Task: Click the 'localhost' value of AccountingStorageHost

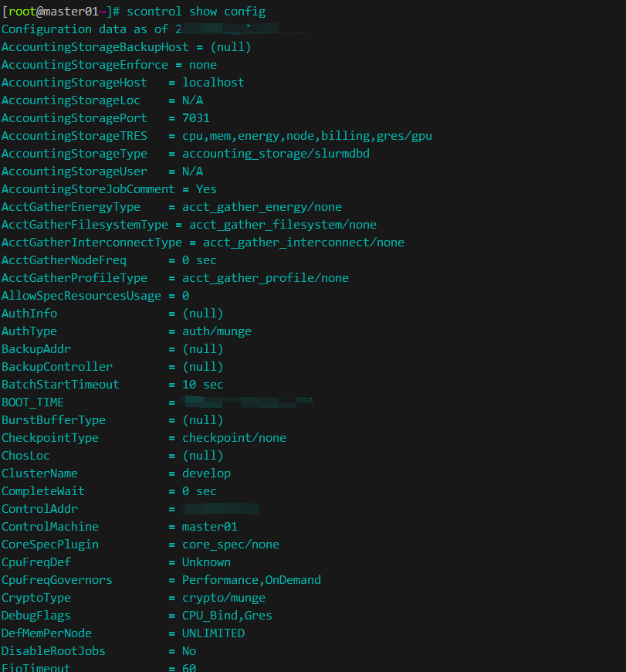Action: point(213,83)
